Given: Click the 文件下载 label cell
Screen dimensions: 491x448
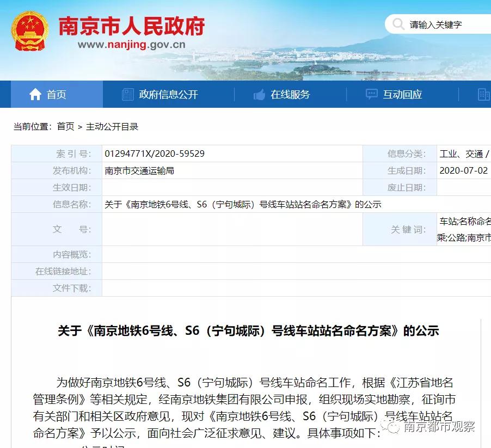Looking at the screenshot, I should tap(57, 288).
